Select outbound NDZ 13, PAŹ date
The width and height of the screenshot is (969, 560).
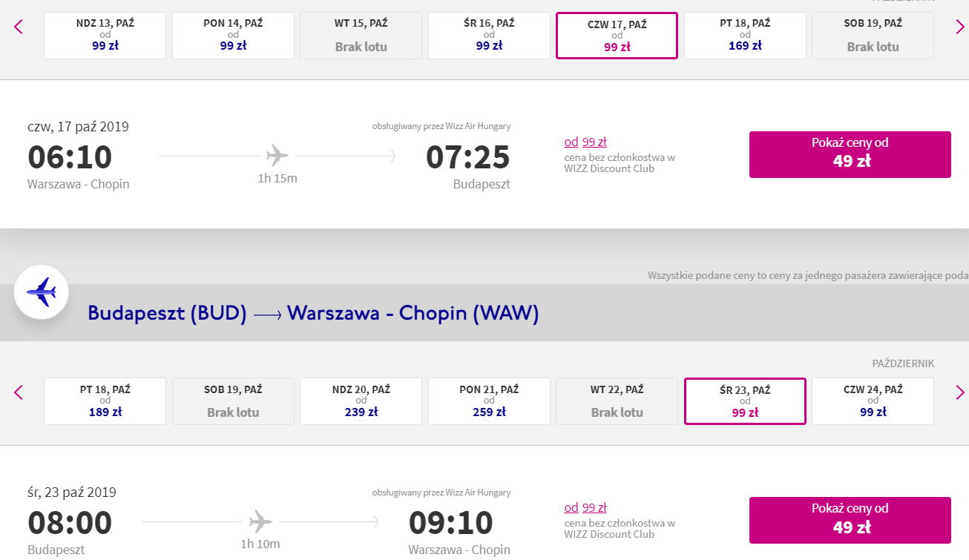click(105, 35)
